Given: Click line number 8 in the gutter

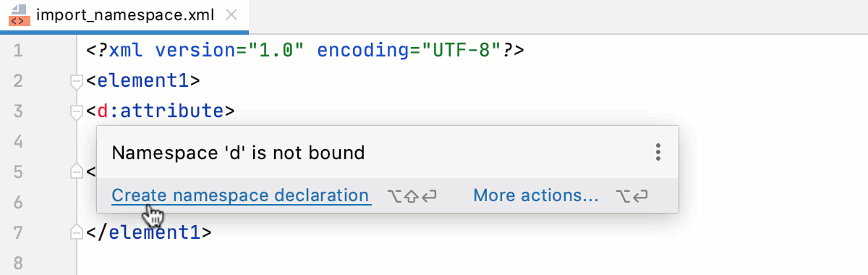Looking at the screenshot, I should (18, 261).
